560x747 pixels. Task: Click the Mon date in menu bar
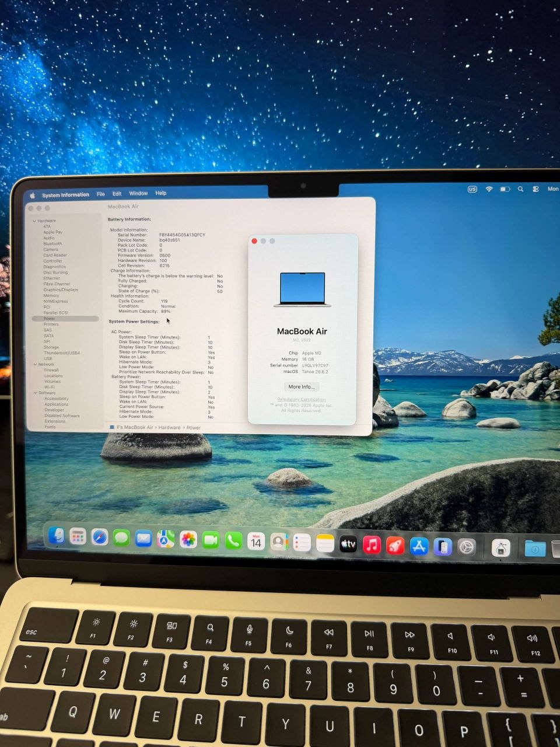click(552, 189)
